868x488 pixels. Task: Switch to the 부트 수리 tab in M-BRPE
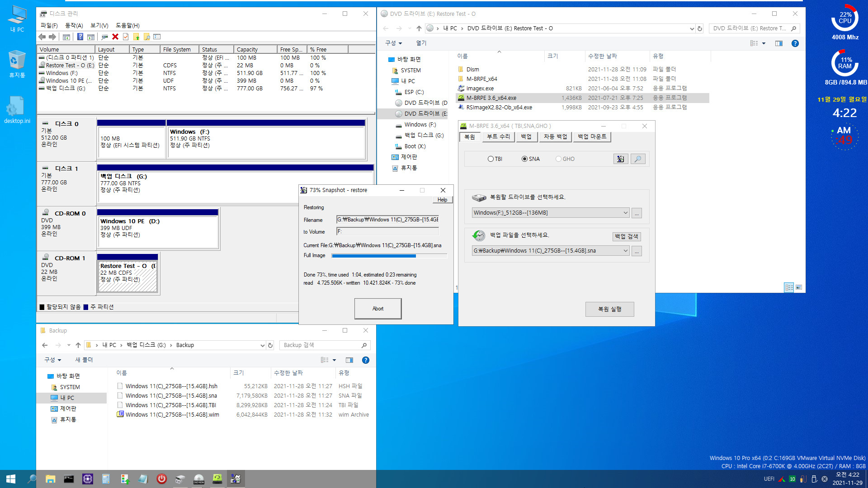click(x=498, y=137)
